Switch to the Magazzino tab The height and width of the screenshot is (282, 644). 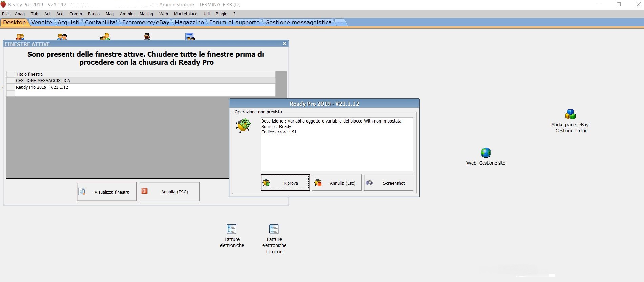point(189,22)
